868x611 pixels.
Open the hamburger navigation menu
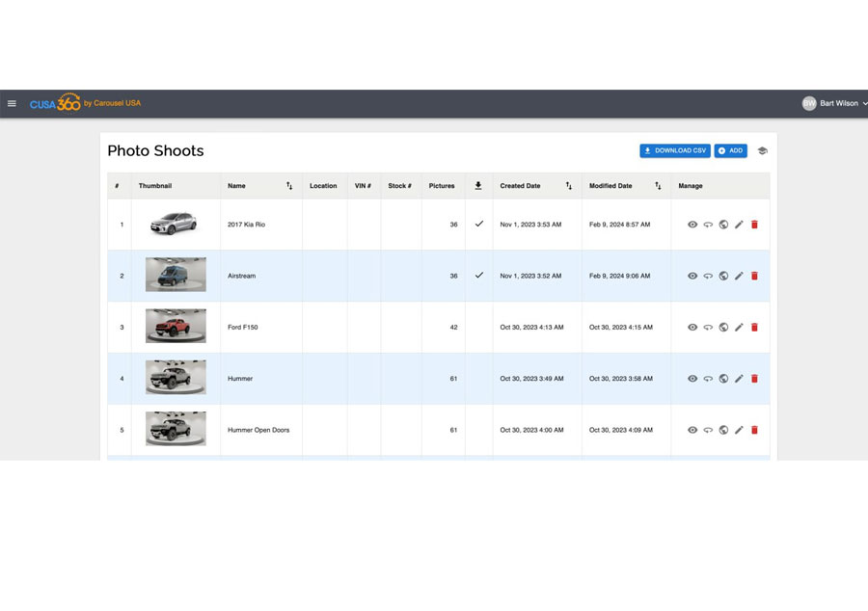[x=12, y=104]
